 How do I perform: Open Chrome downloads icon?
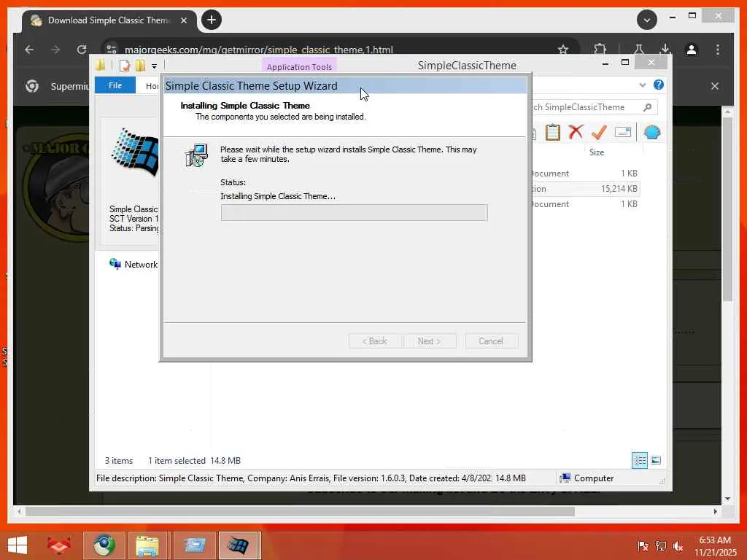click(665, 49)
